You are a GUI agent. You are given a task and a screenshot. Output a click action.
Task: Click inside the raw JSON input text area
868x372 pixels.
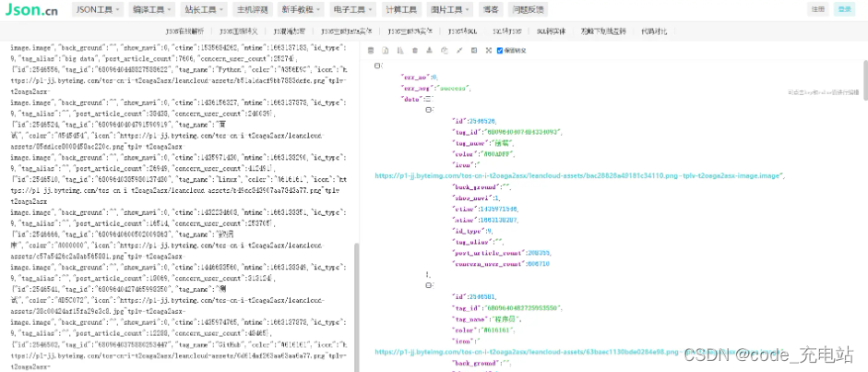(178, 207)
